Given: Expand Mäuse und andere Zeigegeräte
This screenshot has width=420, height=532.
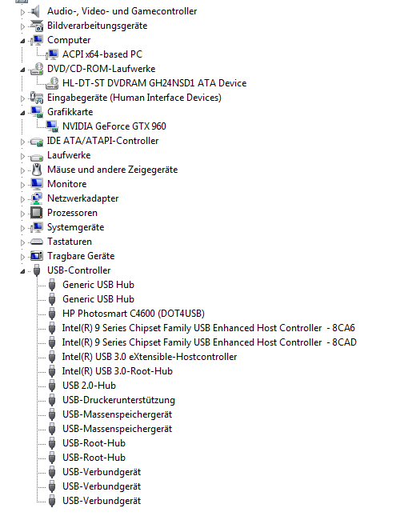Looking at the screenshot, I should 22,170.
